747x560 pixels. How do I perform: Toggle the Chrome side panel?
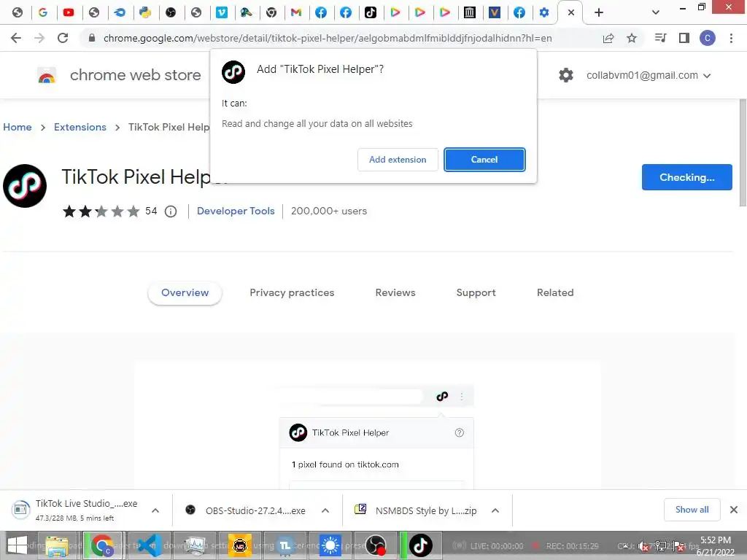(684, 38)
